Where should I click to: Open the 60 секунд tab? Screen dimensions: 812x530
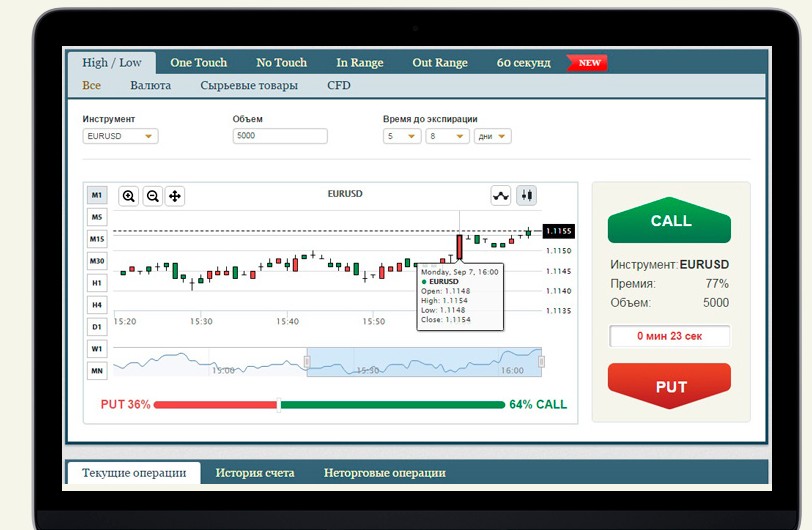pyautogui.click(x=524, y=63)
